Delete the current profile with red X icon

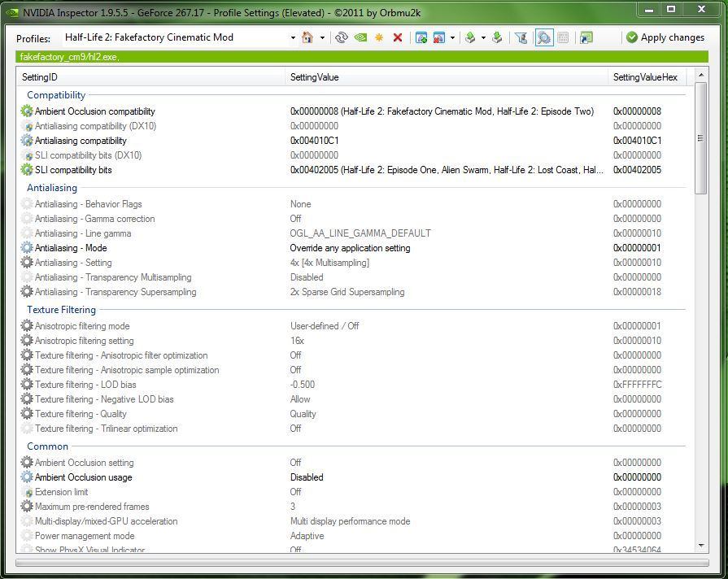(398, 37)
